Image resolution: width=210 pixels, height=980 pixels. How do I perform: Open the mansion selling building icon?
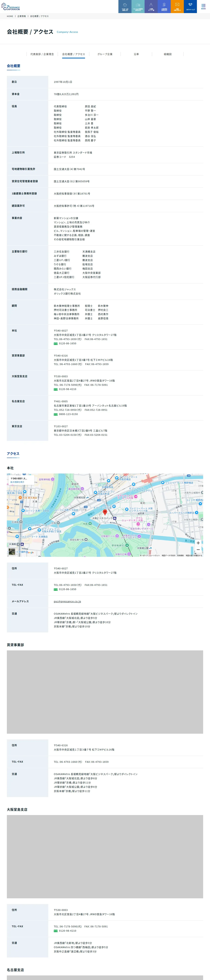pyautogui.click(x=138, y=7)
